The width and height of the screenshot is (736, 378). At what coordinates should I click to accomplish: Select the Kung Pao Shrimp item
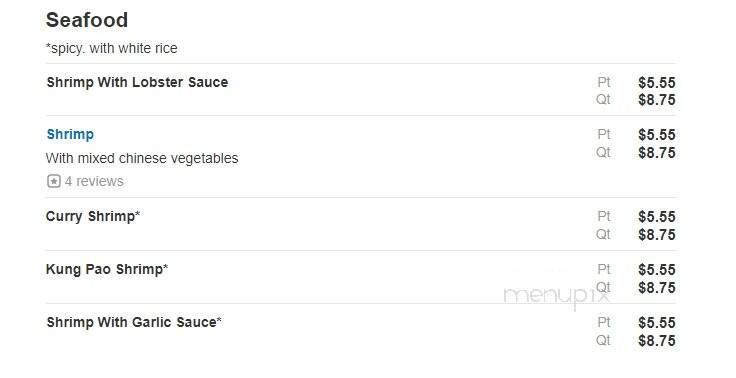[x=107, y=270]
